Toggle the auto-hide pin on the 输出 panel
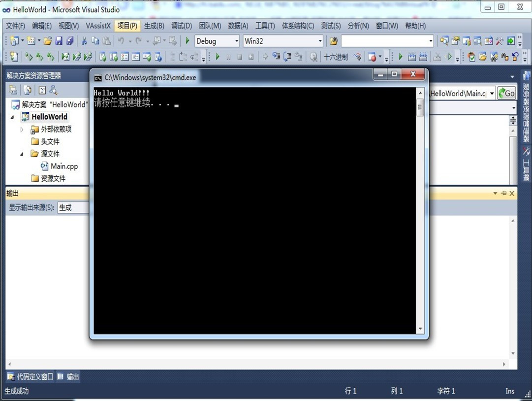This screenshot has width=532, height=401. 503,193
